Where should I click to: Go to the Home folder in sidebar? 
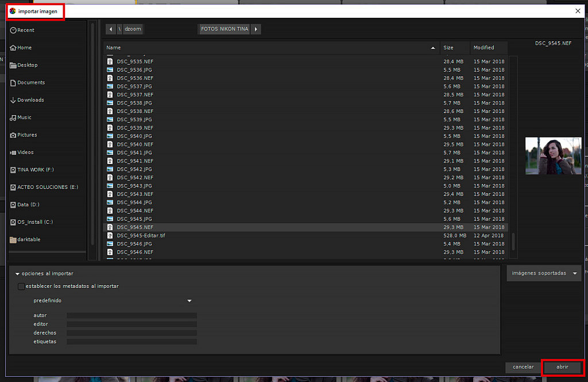point(24,48)
